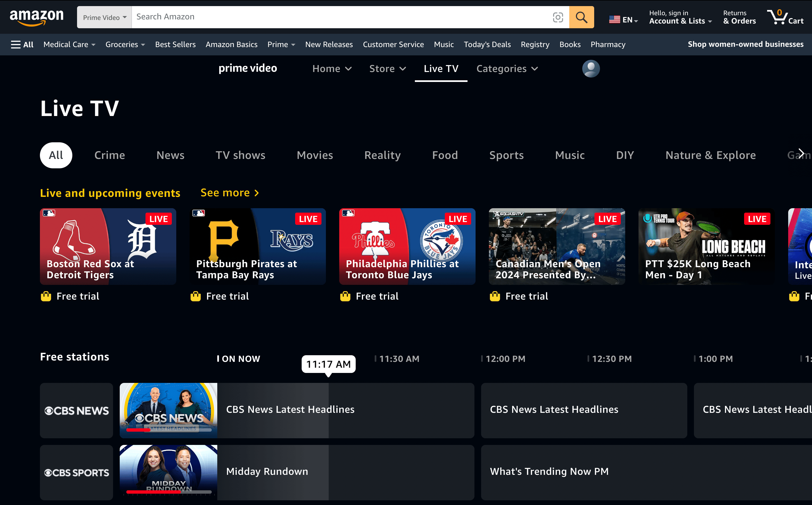The height and width of the screenshot is (505, 812).
Task: Filter live TV by Music genre
Action: [570, 155]
